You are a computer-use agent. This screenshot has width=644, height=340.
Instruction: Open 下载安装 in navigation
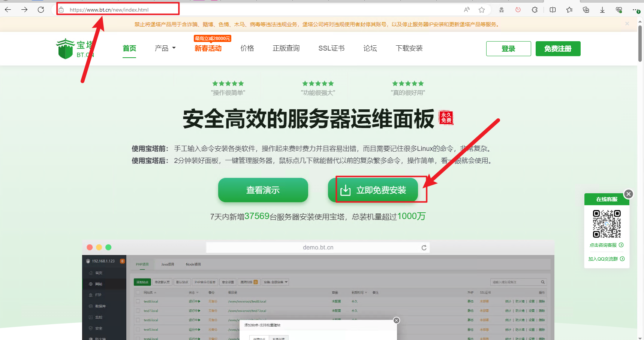[409, 48]
